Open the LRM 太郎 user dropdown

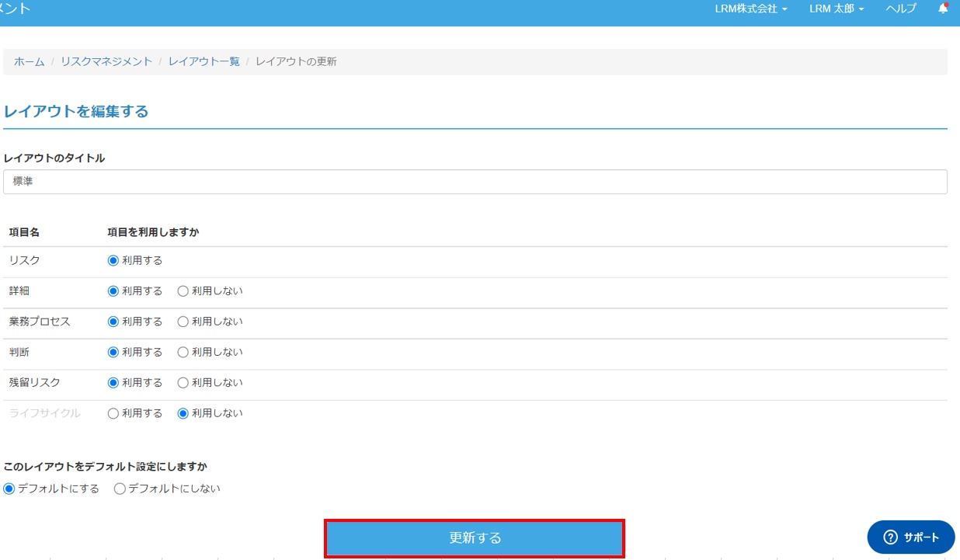click(837, 9)
